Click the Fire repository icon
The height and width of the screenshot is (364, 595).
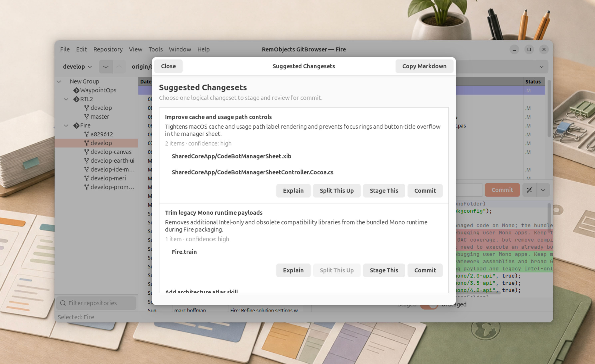click(x=76, y=126)
